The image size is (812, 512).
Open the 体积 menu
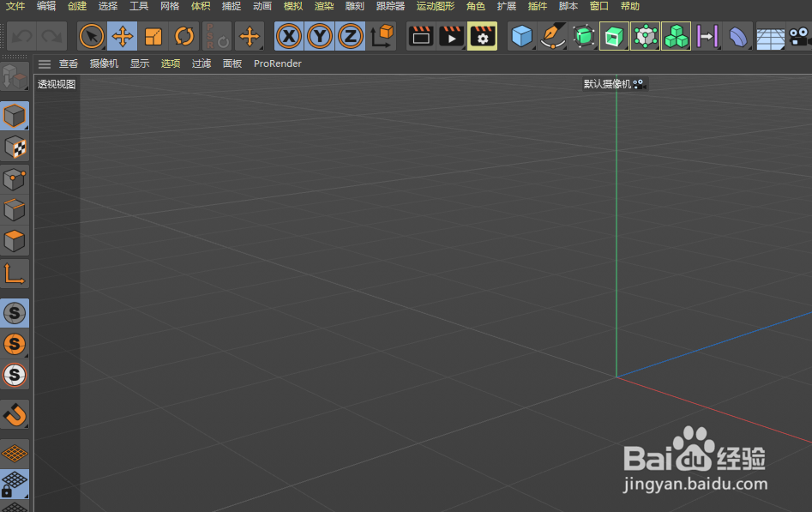click(201, 6)
